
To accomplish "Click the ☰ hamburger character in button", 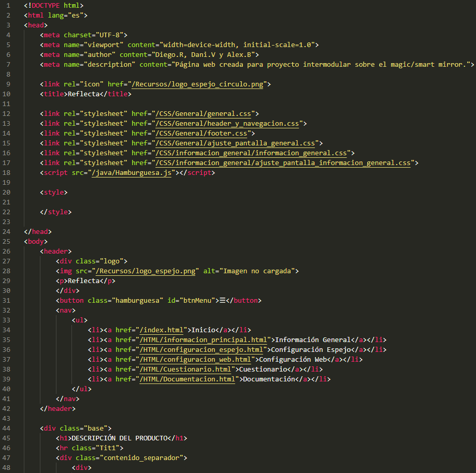I will point(223,301).
